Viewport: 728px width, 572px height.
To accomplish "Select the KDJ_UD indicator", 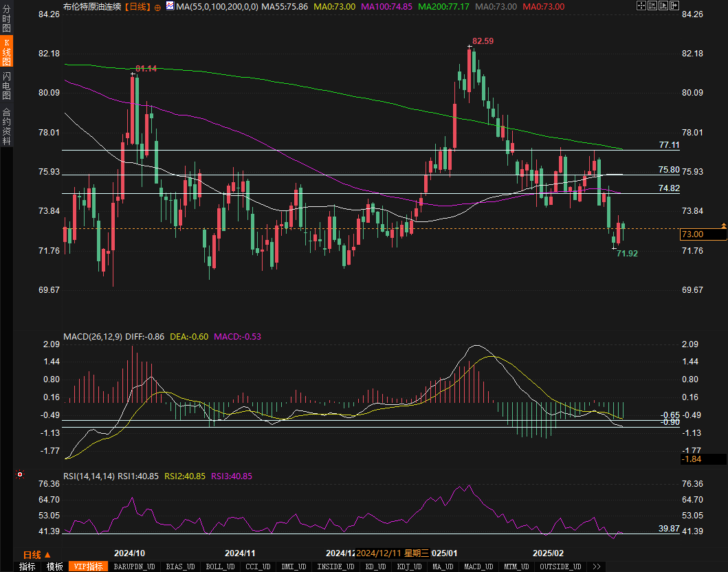I will (410, 566).
